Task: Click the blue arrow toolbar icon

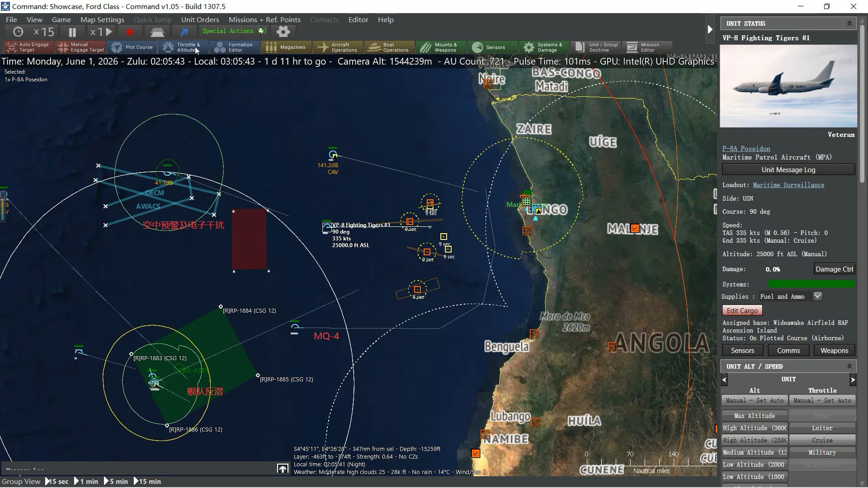Action: (x=184, y=32)
